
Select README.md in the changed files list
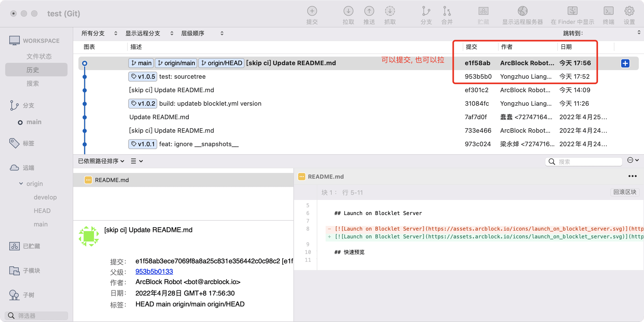[x=183, y=180]
